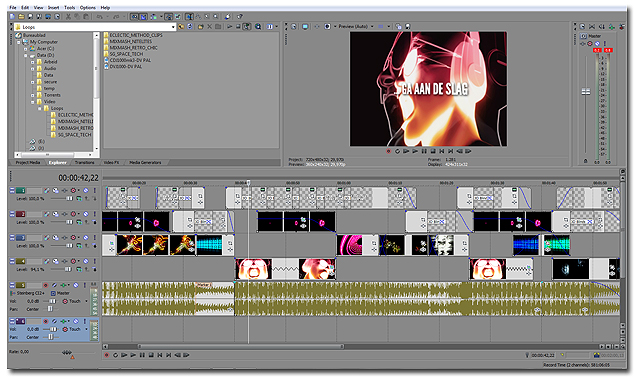Open the Insert menu
The image size is (634, 377).
pos(53,7)
